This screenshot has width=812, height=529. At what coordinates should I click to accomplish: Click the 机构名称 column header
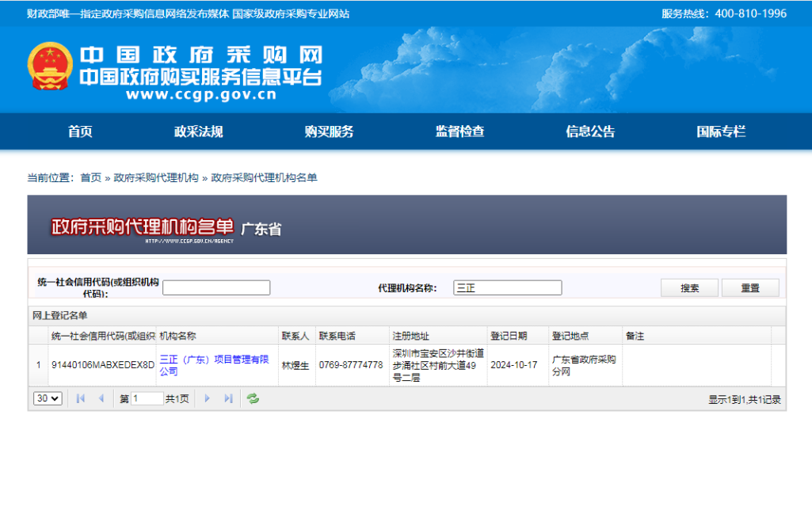[x=217, y=336]
